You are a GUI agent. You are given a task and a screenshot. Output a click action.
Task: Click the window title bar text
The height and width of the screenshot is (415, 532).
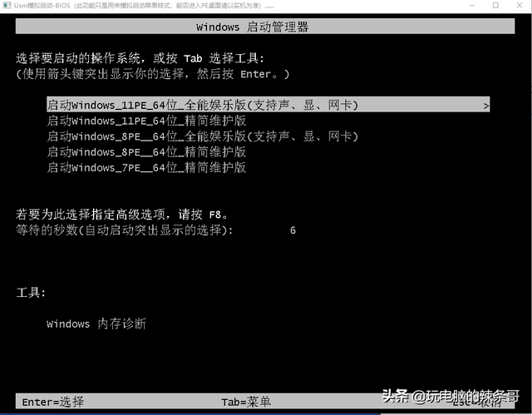click(144, 6)
